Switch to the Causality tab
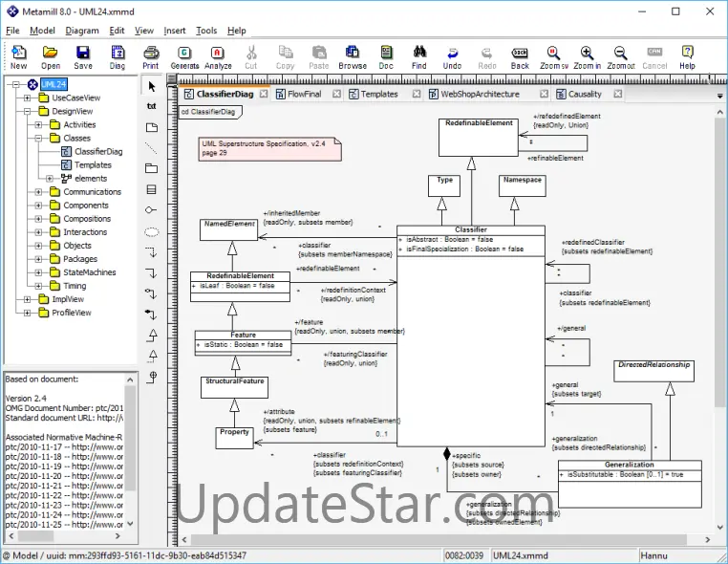This screenshot has width=728, height=564. tap(585, 94)
